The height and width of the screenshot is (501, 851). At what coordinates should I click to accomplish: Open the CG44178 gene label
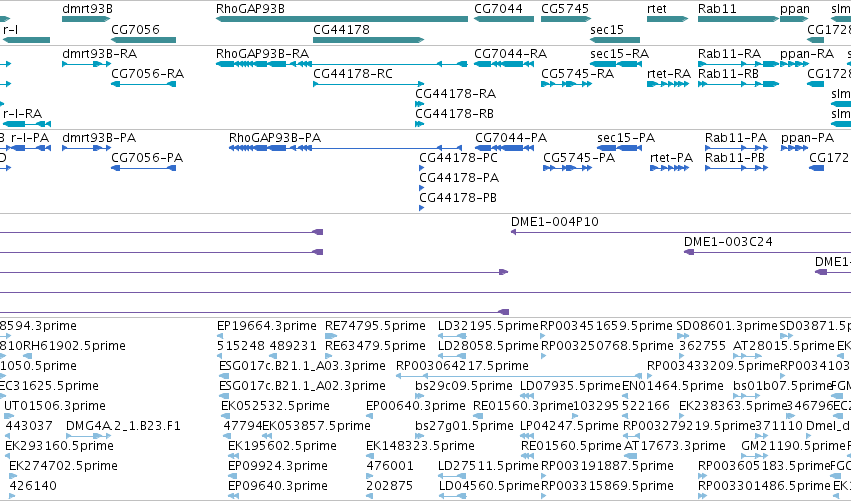point(341,29)
